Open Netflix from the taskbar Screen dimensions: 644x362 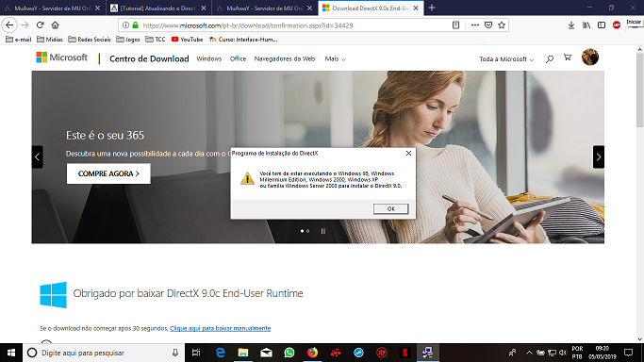tap(405, 353)
